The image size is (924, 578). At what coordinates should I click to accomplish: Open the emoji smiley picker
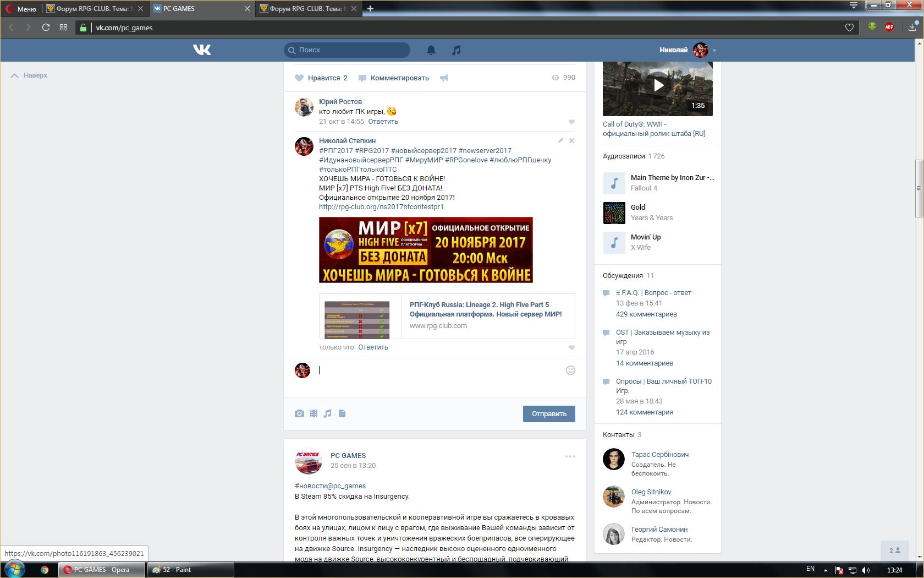[570, 370]
